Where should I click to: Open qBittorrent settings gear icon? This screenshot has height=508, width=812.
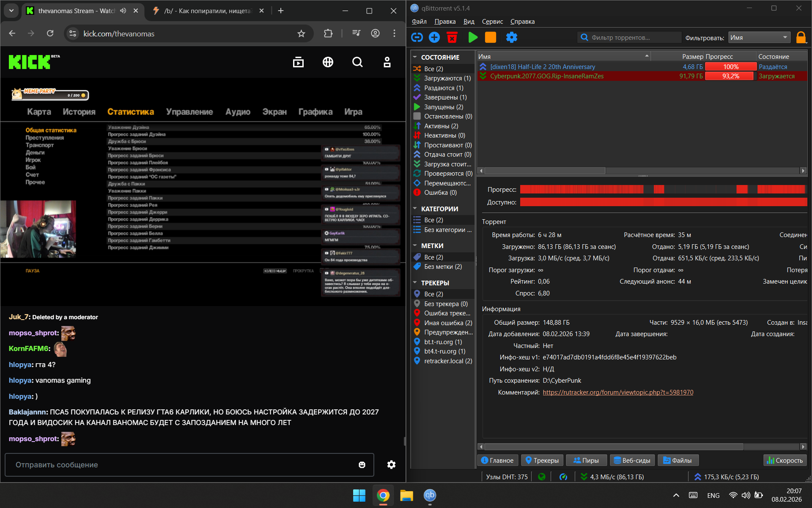click(x=511, y=38)
